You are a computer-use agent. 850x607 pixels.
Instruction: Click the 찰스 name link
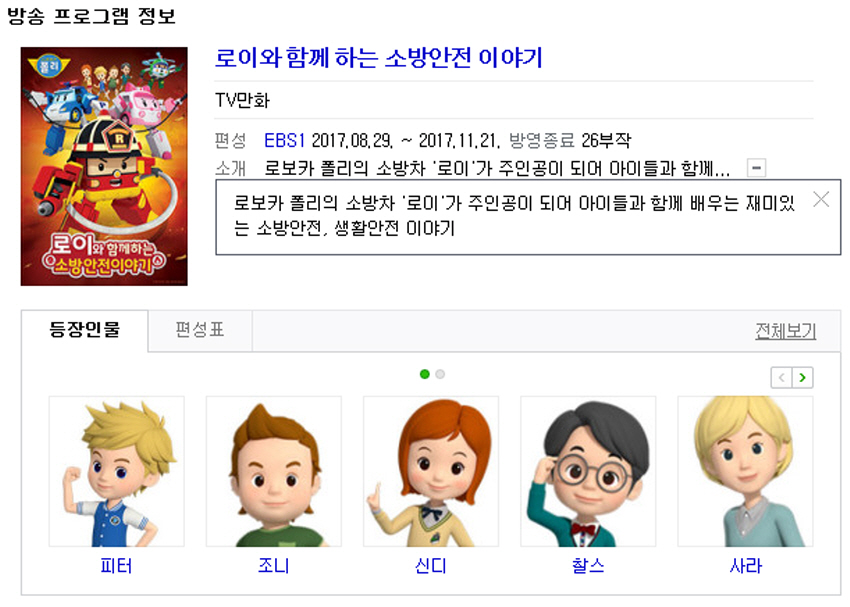click(588, 566)
